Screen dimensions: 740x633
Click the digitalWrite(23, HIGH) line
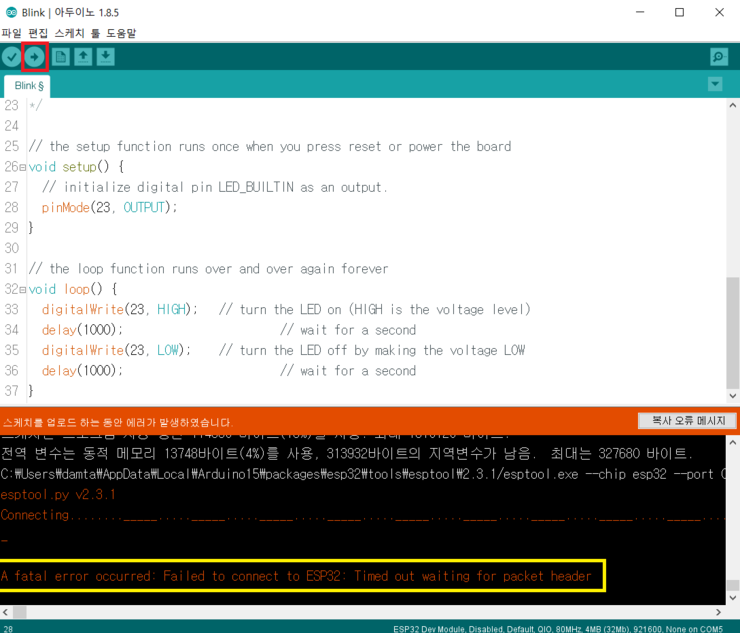pyautogui.click(x=119, y=310)
